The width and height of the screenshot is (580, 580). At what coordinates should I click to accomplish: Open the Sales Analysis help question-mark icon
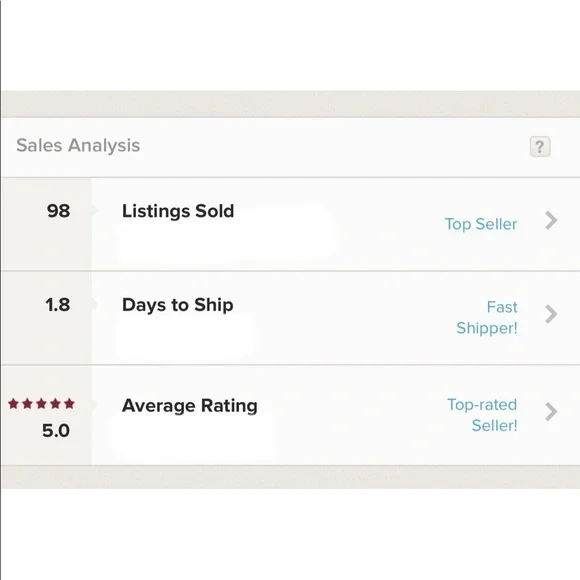click(540, 147)
